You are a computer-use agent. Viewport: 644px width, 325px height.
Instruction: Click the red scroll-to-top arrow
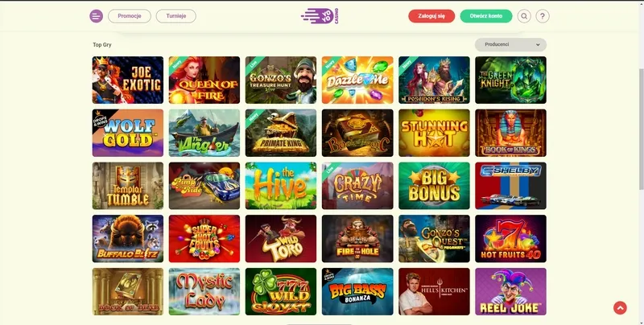620,308
